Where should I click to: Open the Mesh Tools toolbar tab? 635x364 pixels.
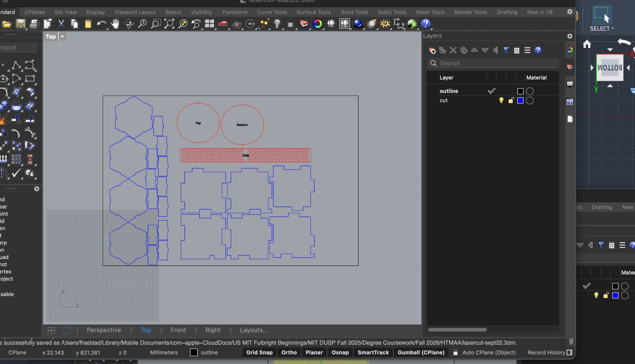[x=430, y=12]
